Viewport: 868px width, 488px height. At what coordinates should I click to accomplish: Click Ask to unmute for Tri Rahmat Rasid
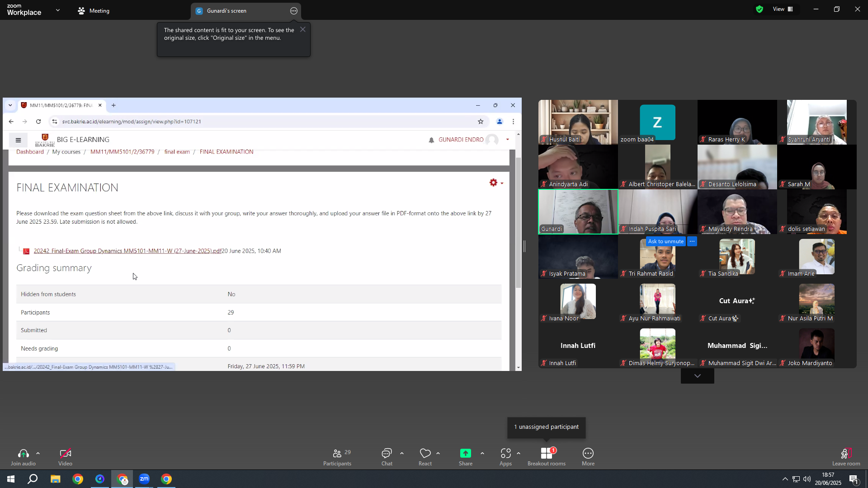click(666, 241)
